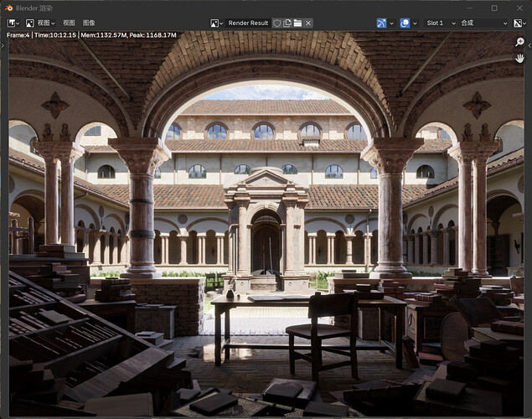This screenshot has width=532, height=419.
Task: Toggle the gizmo display button
Action: (381, 23)
